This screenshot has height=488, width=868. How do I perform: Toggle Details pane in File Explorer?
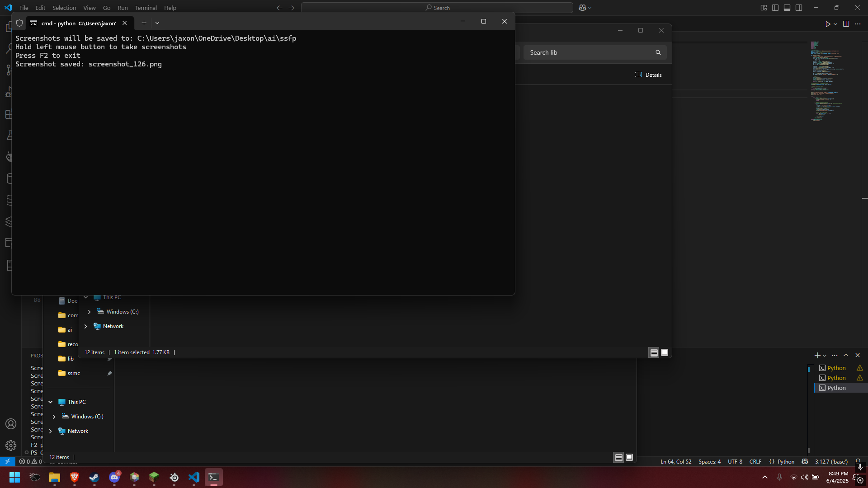648,75
